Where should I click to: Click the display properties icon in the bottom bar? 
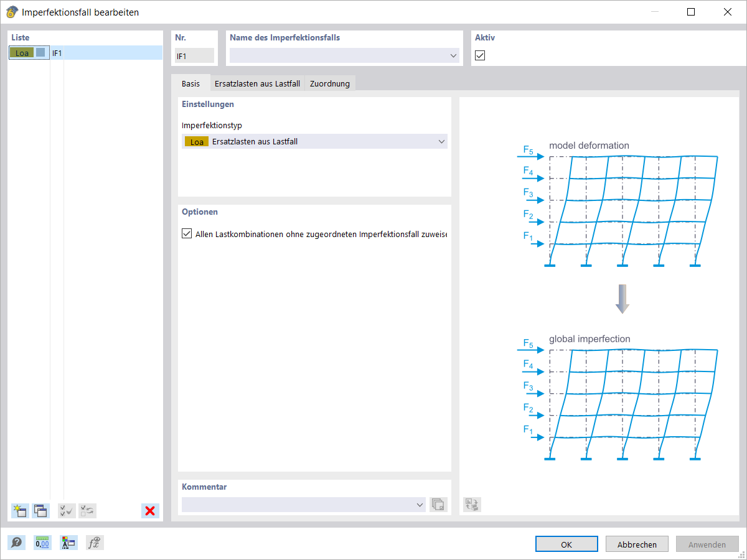[x=68, y=543]
